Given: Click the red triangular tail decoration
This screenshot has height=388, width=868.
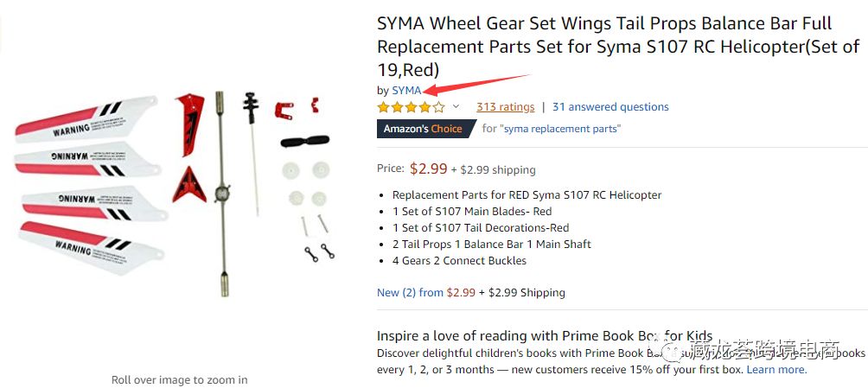Looking at the screenshot, I should pos(188,185).
